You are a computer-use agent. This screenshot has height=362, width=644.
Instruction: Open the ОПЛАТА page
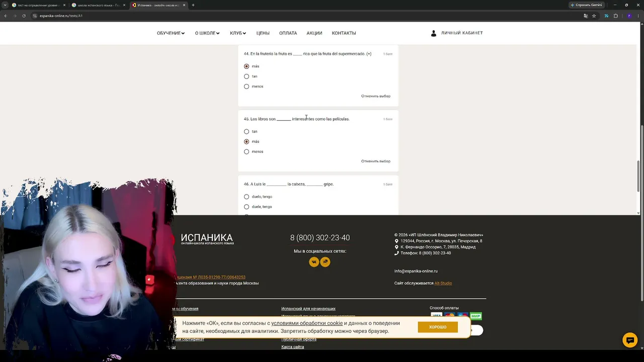pyautogui.click(x=288, y=33)
